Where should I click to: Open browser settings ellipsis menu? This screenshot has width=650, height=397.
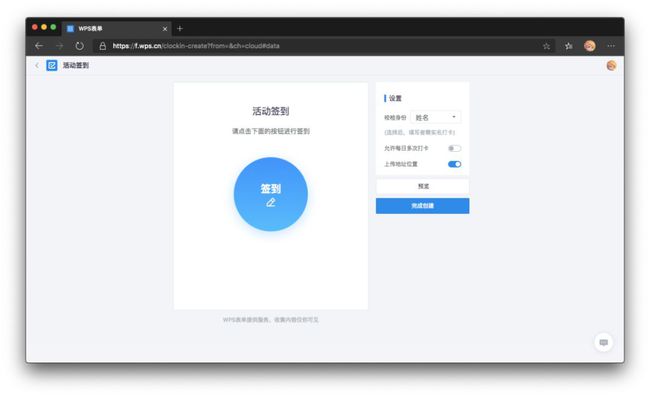coord(611,46)
